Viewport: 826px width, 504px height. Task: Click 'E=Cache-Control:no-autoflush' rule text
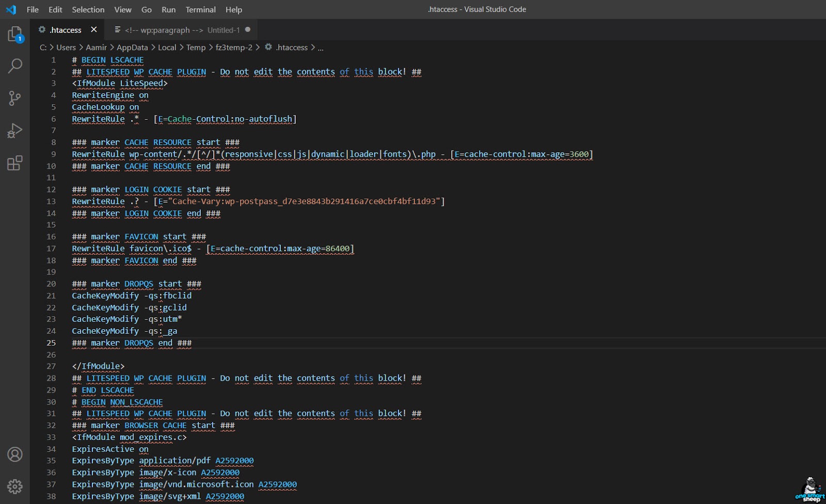[225, 119]
